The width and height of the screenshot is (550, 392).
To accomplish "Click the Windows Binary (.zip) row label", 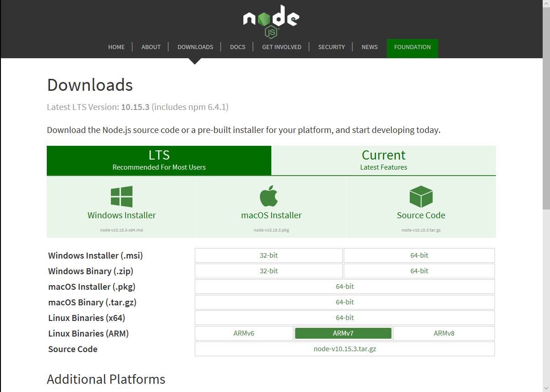I will [91, 271].
